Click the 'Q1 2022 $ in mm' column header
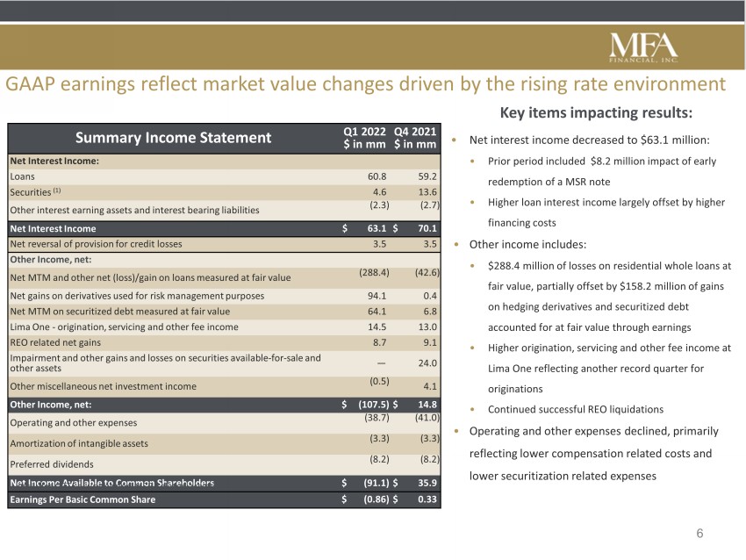This screenshot has width=746, height=560. pyautogui.click(x=364, y=138)
